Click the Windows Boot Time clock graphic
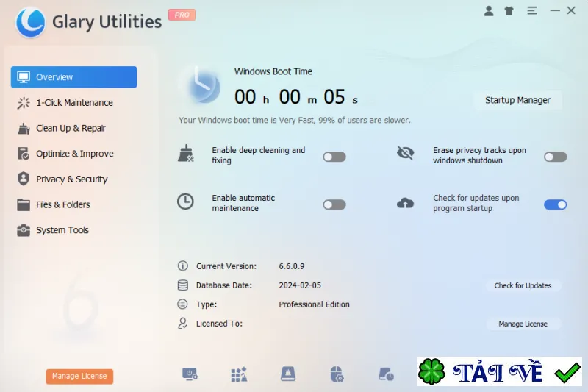This screenshot has width=588, height=392. pyautogui.click(x=203, y=87)
